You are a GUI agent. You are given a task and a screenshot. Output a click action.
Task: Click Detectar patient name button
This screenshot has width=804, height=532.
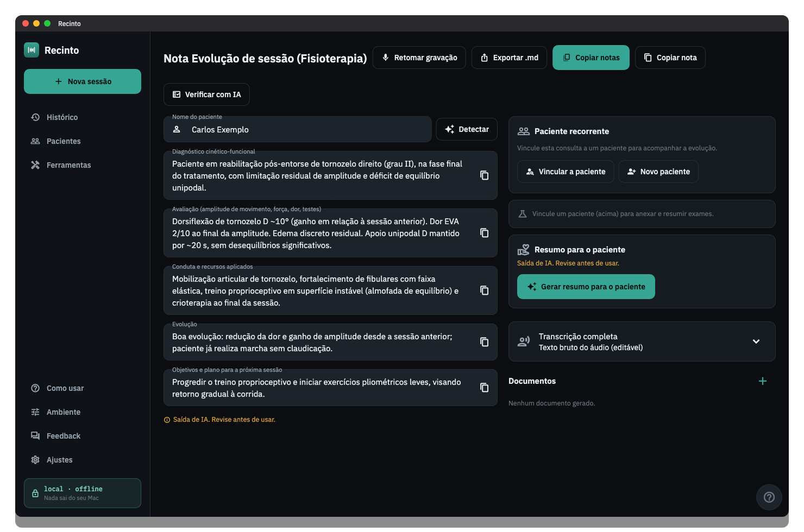tap(467, 129)
